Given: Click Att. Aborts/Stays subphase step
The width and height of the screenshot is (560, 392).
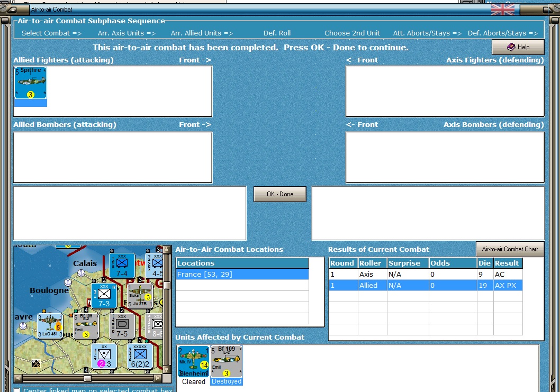Looking at the screenshot, I should click(427, 33).
